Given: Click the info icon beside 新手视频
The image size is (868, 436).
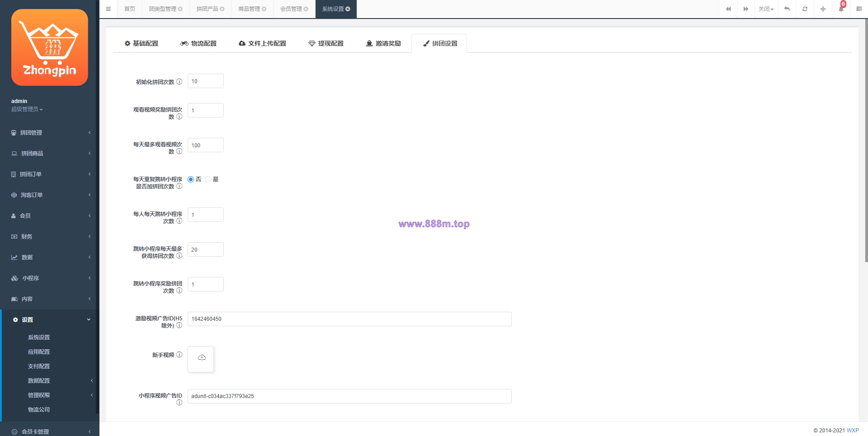Looking at the screenshot, I should point(179,355).
